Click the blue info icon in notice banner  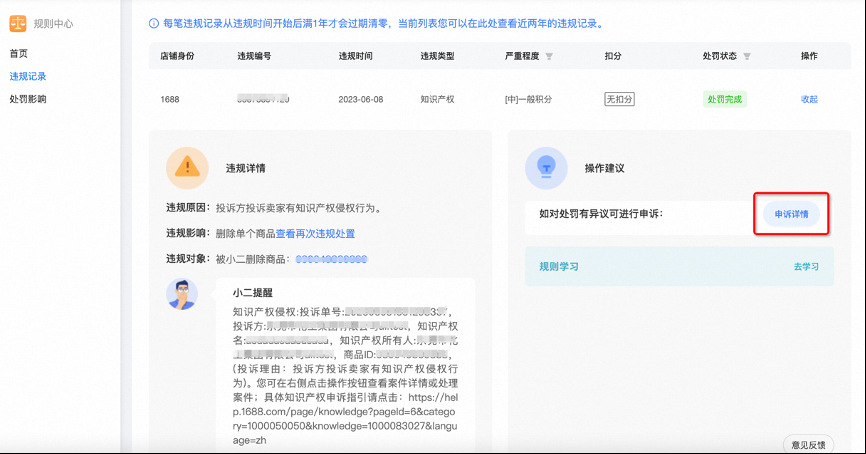[x=153, y=23]
